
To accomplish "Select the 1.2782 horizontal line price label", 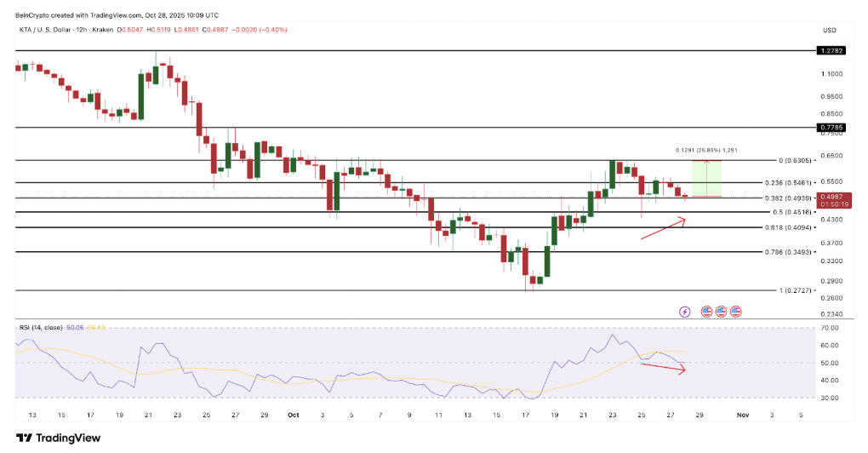I will (x=831, y=51).
